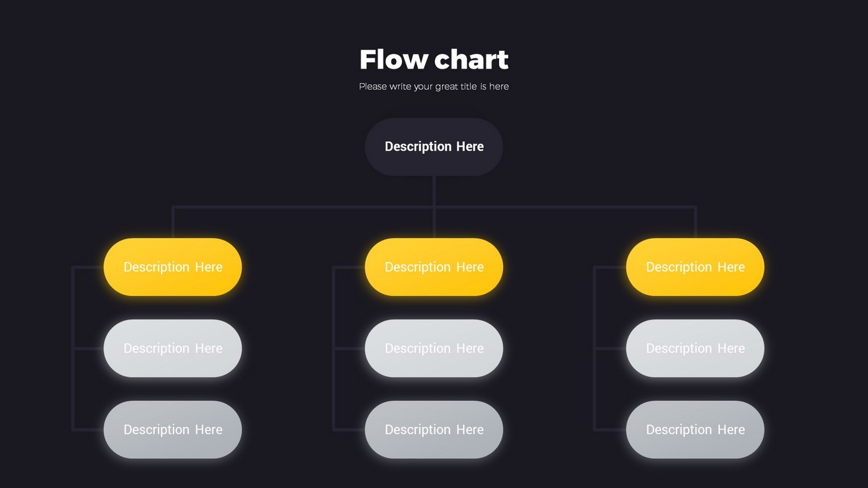
Task: Click connector line dropping into right yellow node
Action: [x=695, y=222]
